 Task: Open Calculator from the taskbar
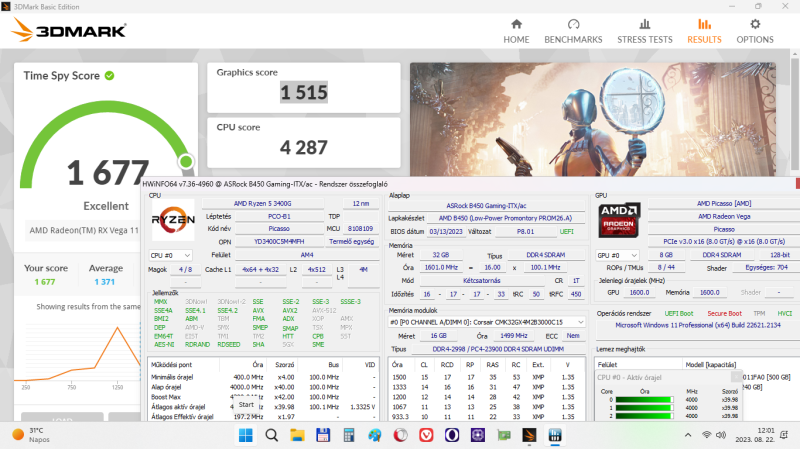(348, 435)
